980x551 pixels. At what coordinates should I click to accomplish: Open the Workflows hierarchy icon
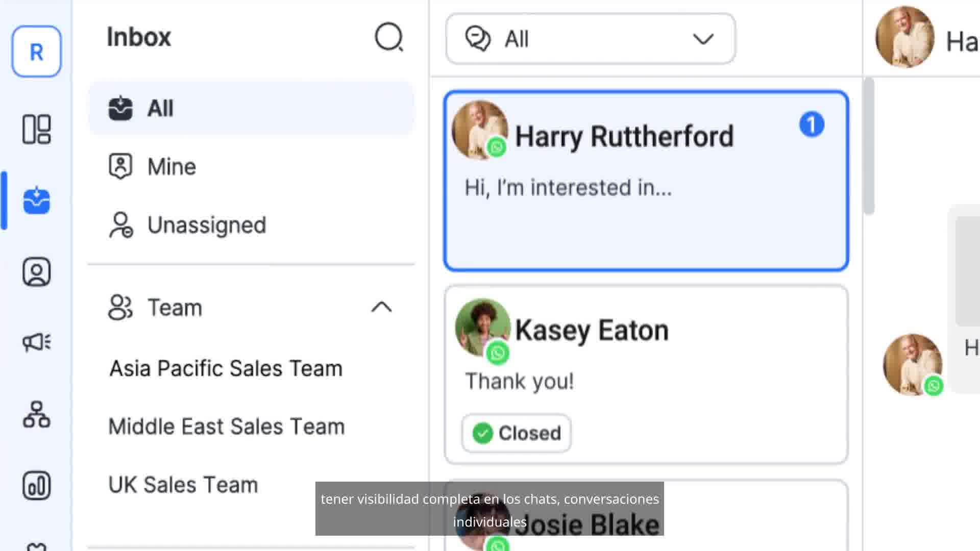[36, 414]
